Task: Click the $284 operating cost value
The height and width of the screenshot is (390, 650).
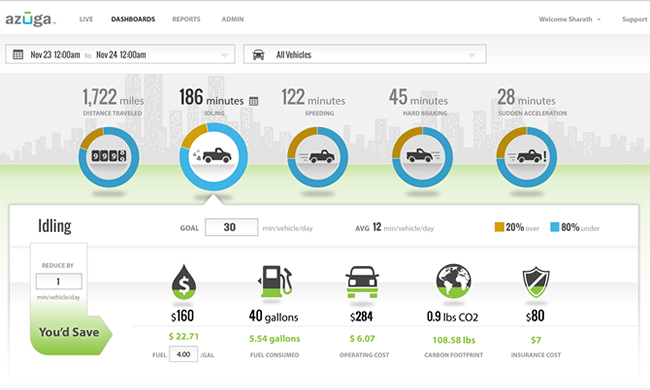Action: 361,317
